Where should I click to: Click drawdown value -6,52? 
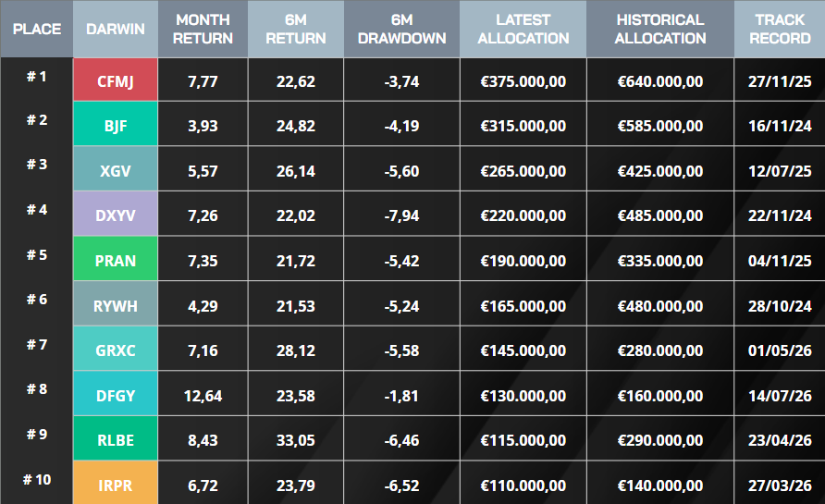tap(401, 486)
